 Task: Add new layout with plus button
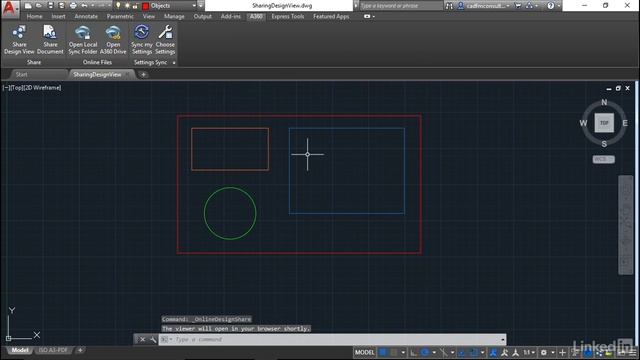point(80,350)
